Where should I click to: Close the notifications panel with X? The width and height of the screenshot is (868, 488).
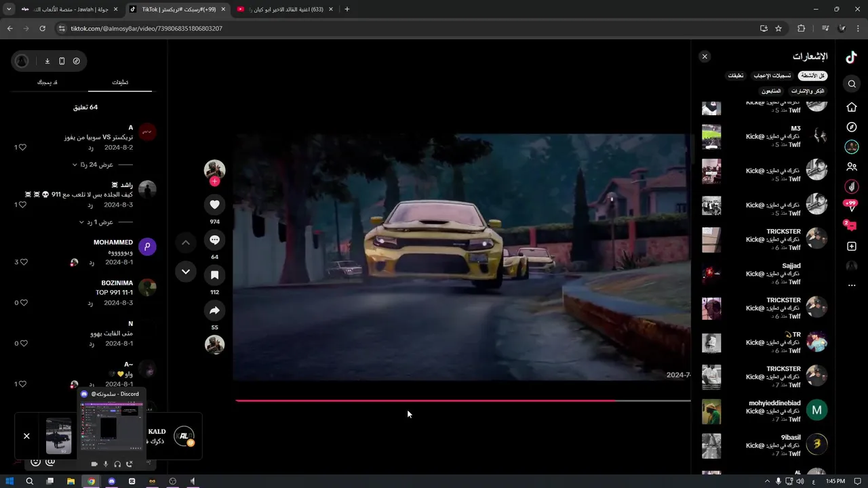tap(705, 57)
